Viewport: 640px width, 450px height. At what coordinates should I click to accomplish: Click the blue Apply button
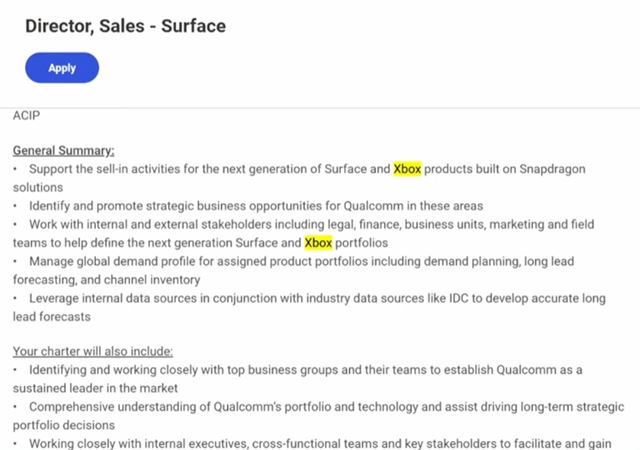[x=62, y=68]
